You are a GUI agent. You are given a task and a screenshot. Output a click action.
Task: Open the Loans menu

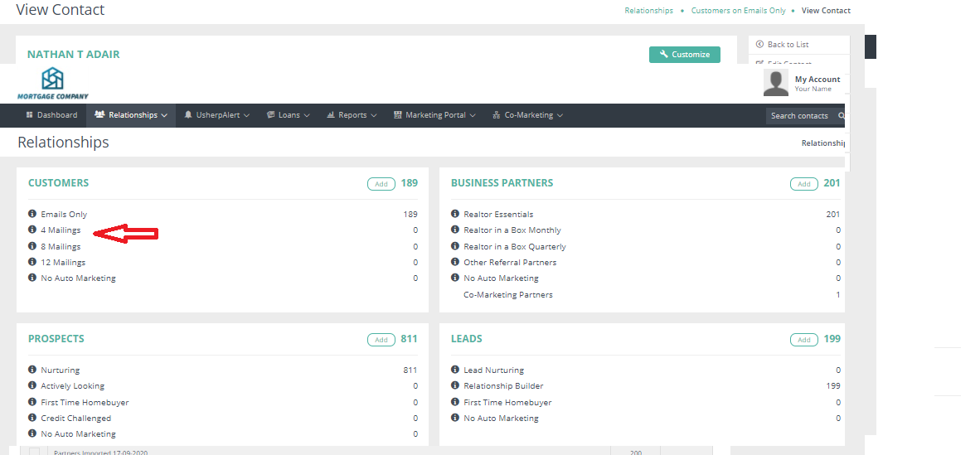point(289,115)
